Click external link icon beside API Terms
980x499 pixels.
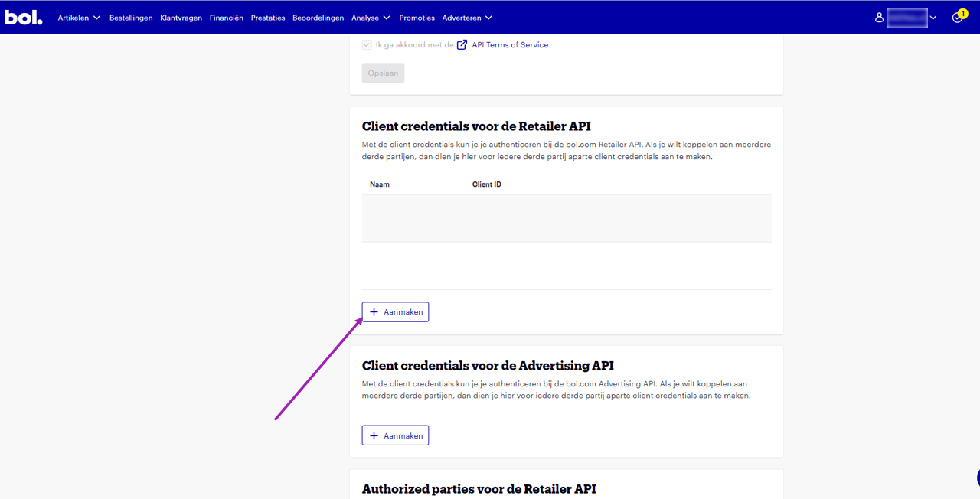coord(462,45)
